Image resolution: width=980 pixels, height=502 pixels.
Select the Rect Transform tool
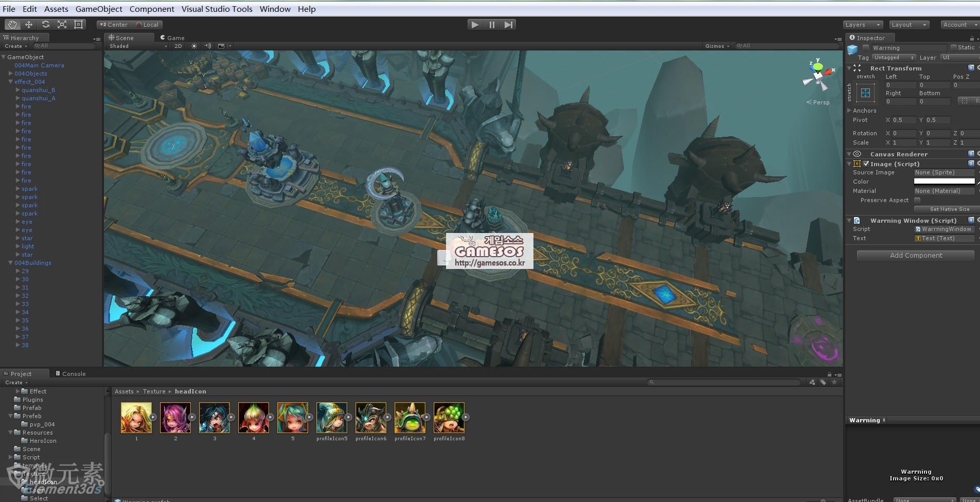[x=78, y=25]
